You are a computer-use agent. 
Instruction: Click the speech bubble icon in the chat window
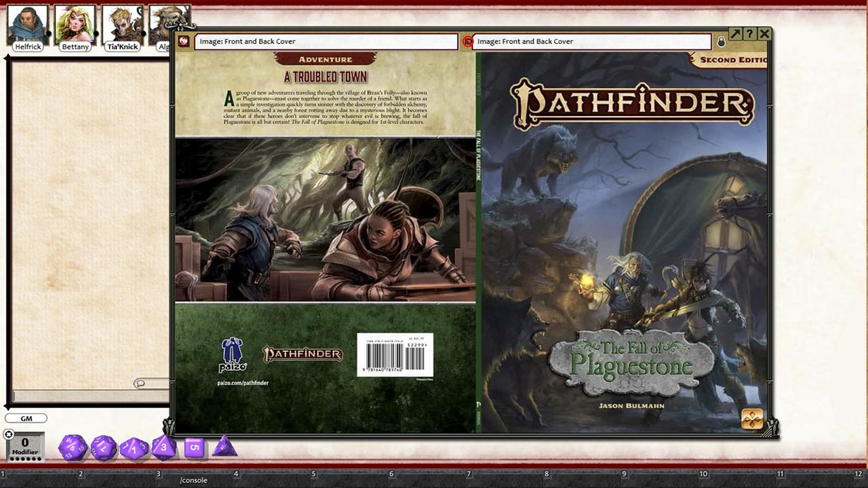coord(140,384)
